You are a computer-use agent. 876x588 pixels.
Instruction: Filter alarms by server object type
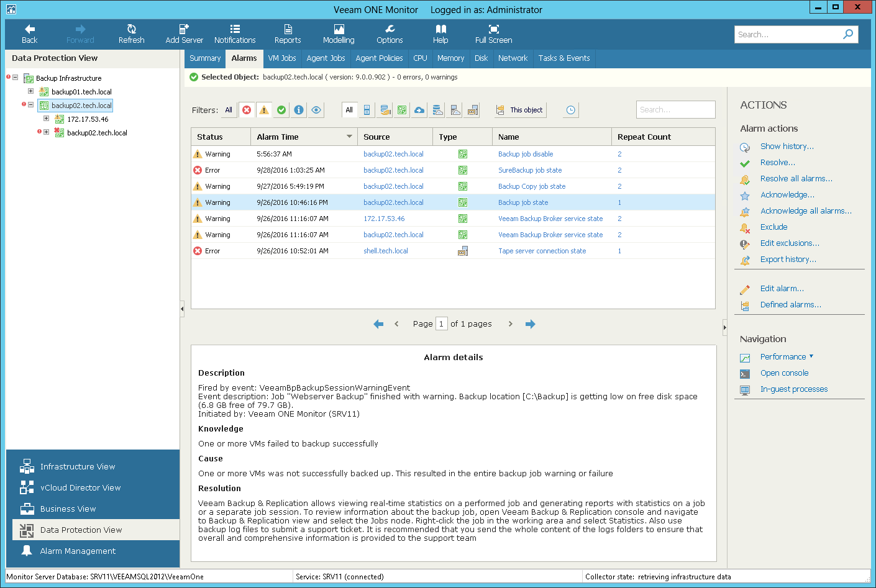[367, 110]
